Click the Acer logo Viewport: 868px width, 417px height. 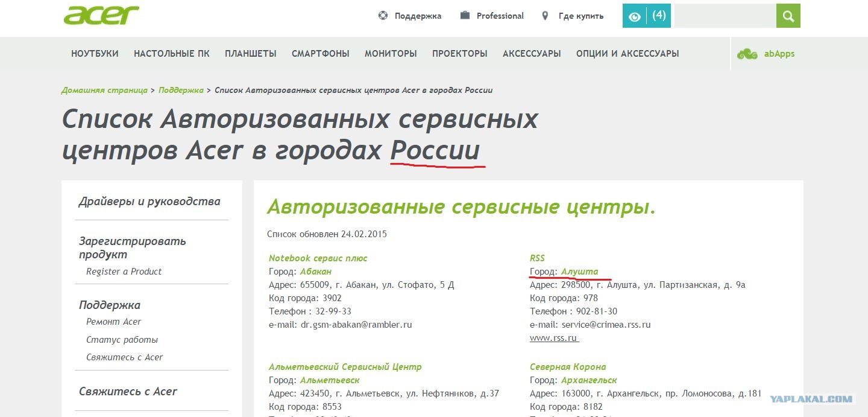point(101,15)
